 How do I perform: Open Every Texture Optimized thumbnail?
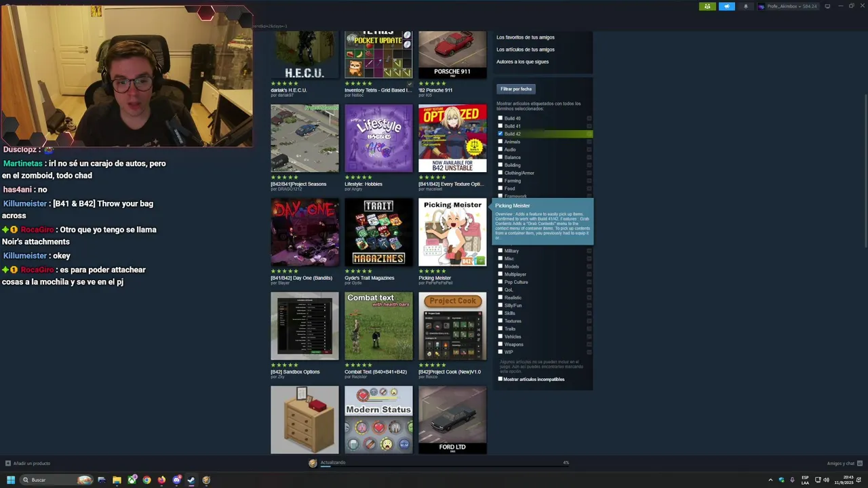(x=452, y=138)
